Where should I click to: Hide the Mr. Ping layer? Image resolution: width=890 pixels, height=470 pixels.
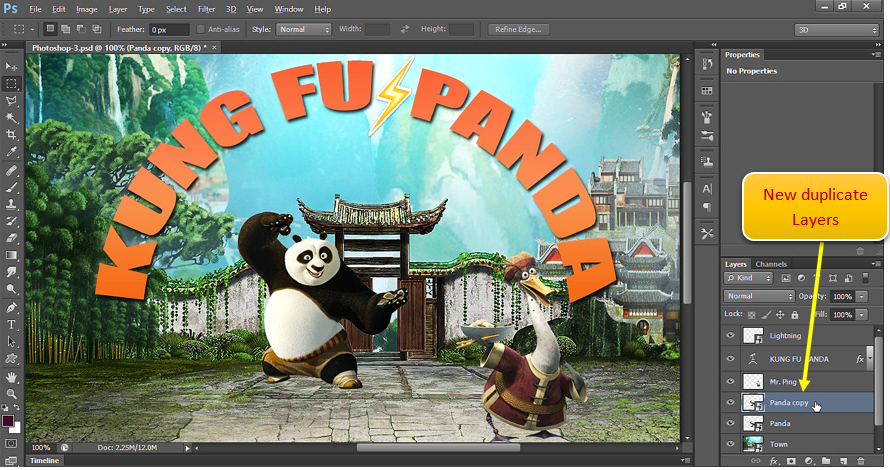coord(731,381)
